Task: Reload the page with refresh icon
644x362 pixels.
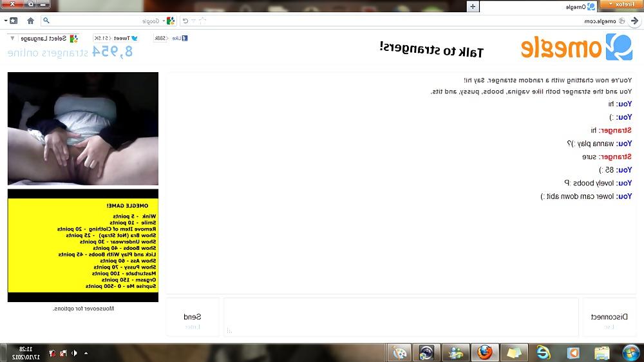Action: point(185,21)
